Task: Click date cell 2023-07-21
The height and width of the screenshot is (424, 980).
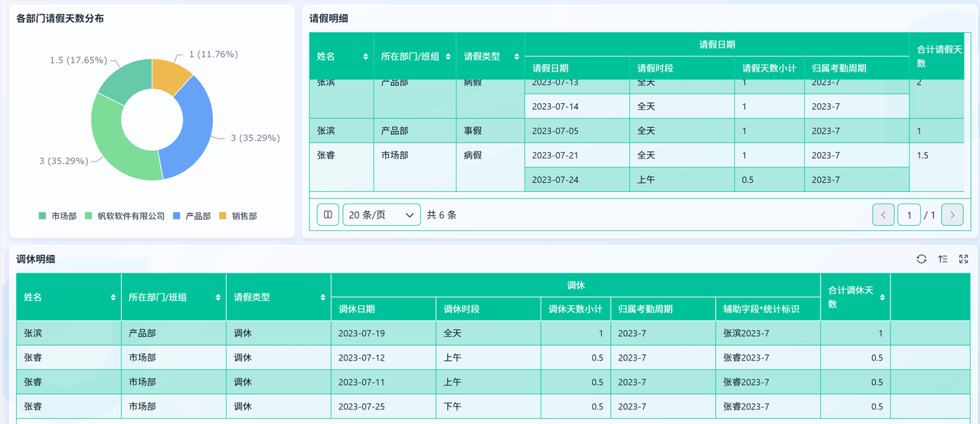Action: click(577, 155)
